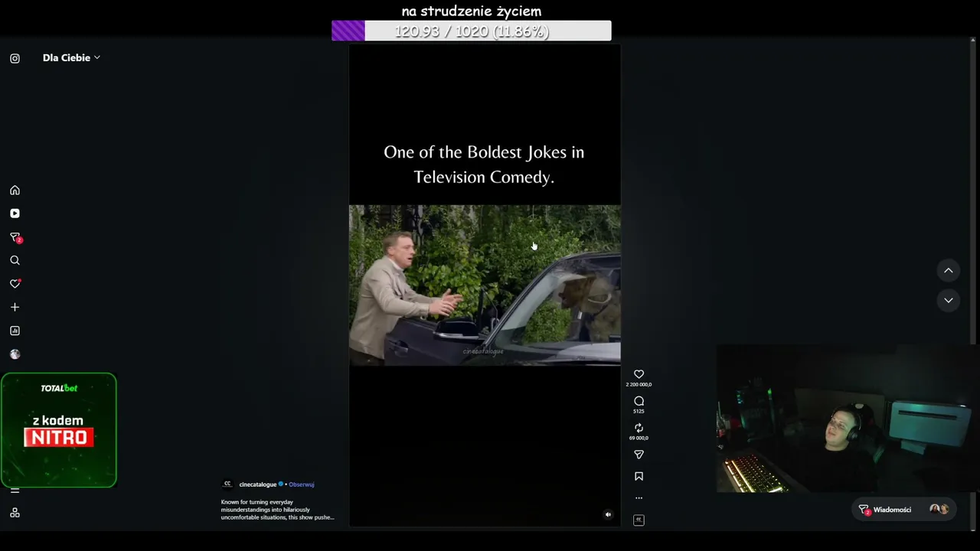
Task: Click the streamer webcam overlay
Action: pos(845,419)
